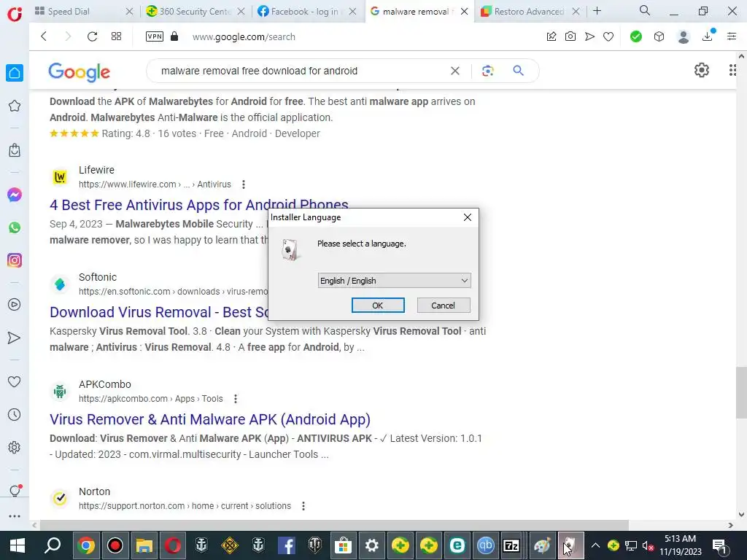Open the three-dot sidebar setup menu
The width and height of the screenshot is (747, 560).
15,516
